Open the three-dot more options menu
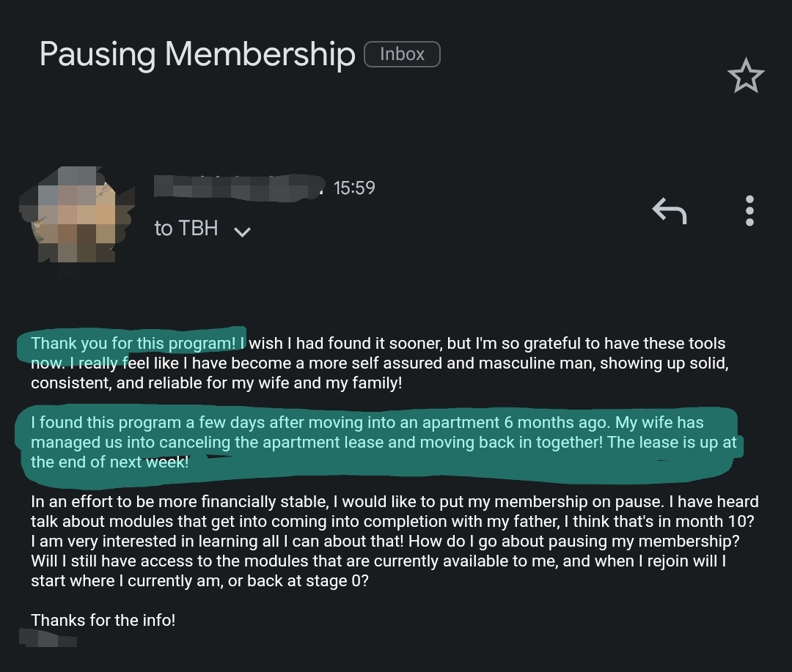792x672 pixels. pos(749,211)
